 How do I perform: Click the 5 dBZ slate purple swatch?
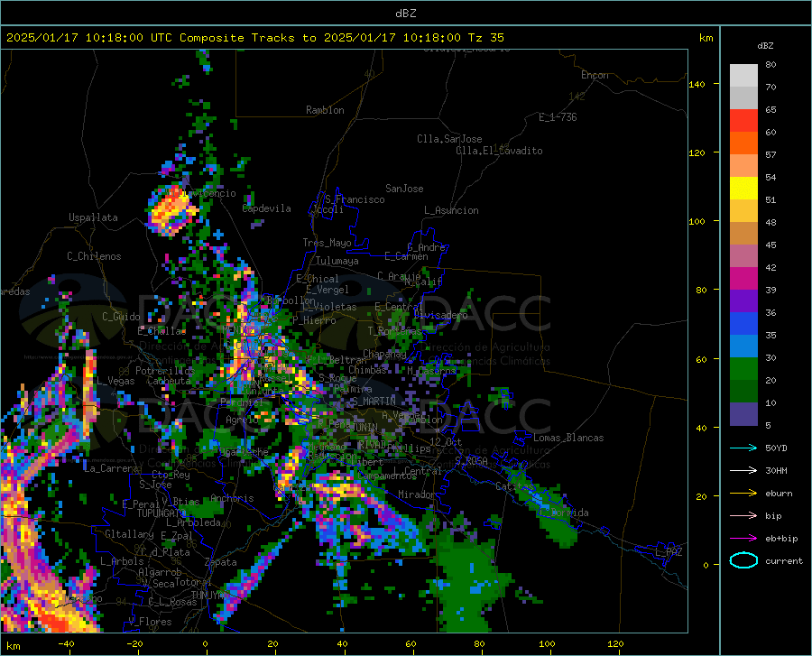(x=743, y=414)
